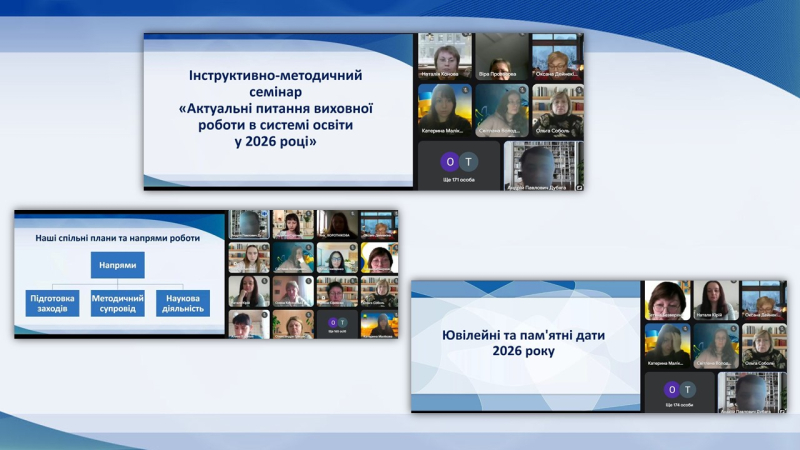Image resolution: width=800 pixels, height=450 pixels.
Task: Click muted mic icon on top Світлана tile
Action: pos(523,89)
